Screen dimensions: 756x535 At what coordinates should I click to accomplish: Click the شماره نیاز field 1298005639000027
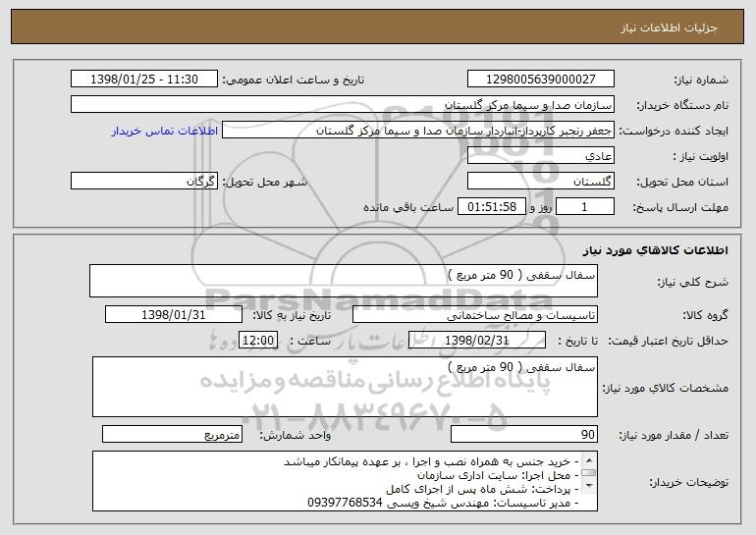[x=540, y=79]
